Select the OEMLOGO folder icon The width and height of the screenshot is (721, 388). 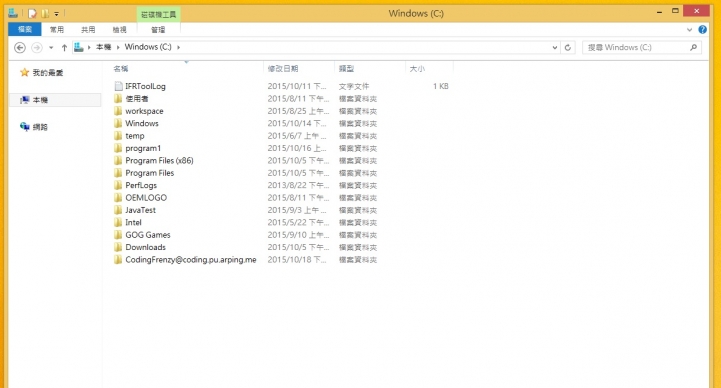click(118, 198)
